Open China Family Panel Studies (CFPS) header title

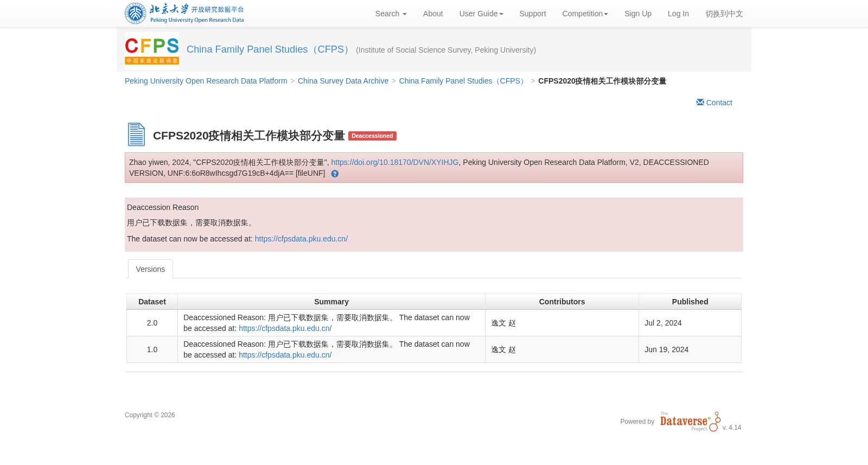(x=270, y=49)
